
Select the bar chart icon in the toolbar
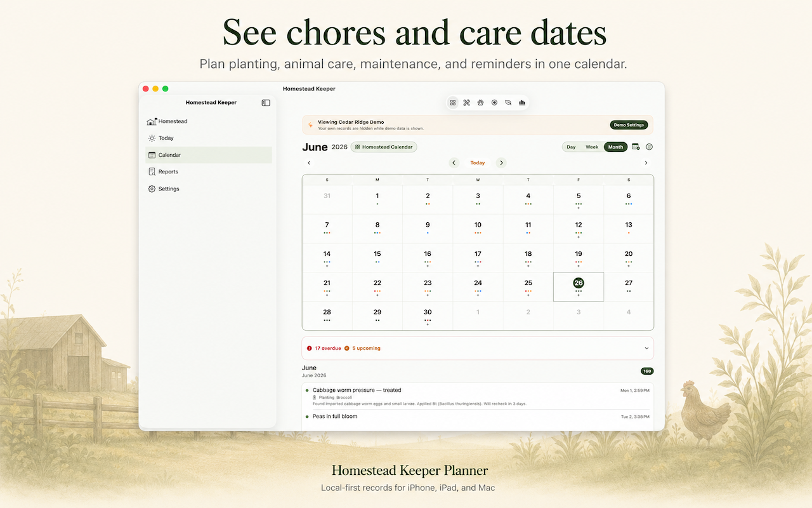(x=522, y=102)
